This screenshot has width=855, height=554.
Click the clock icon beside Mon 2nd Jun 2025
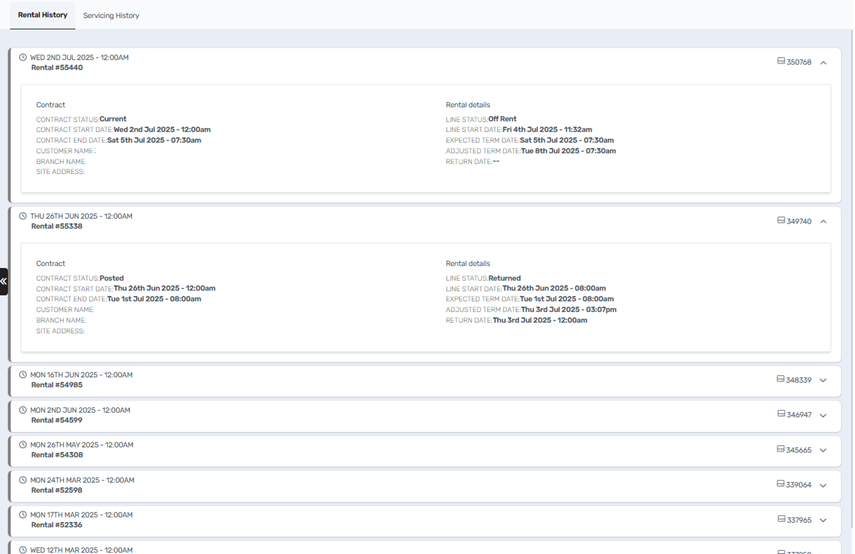(23, 410)
